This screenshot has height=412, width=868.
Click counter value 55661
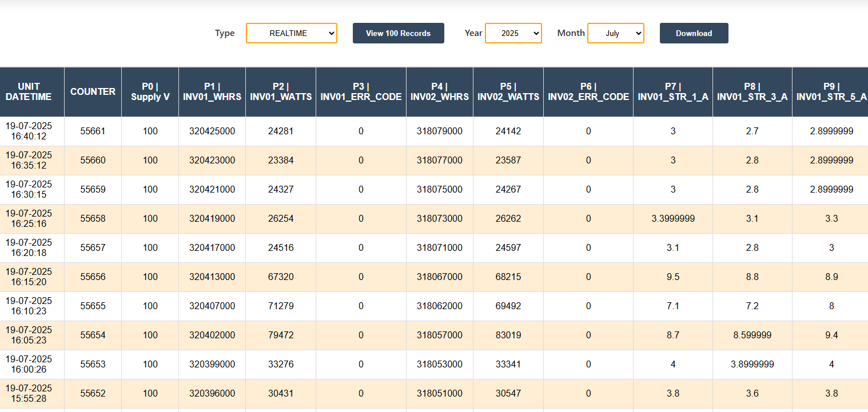pyautogui.click(x=93, y=131)
